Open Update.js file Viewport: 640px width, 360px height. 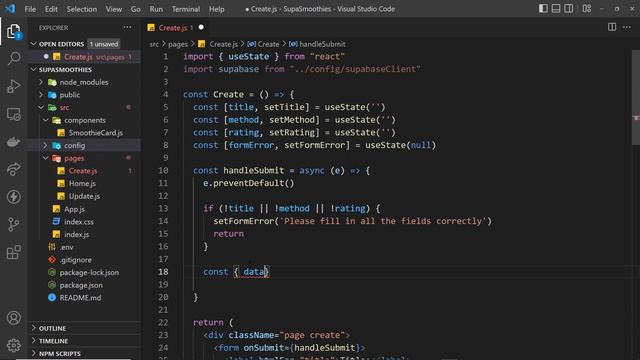click(x=84, y=196)
